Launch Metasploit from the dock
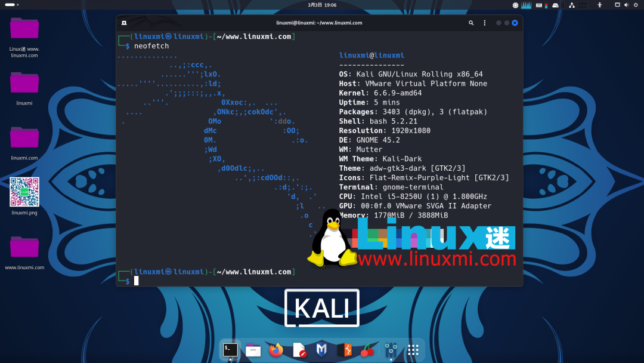 pyautogui.click(x=321, y=350)
